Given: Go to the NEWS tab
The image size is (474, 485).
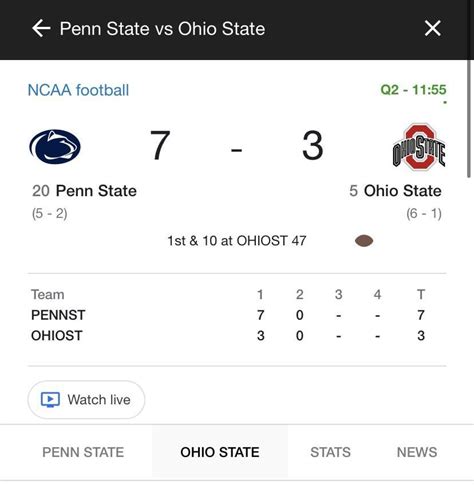Looking at the screenshot, I should point(417,452).
